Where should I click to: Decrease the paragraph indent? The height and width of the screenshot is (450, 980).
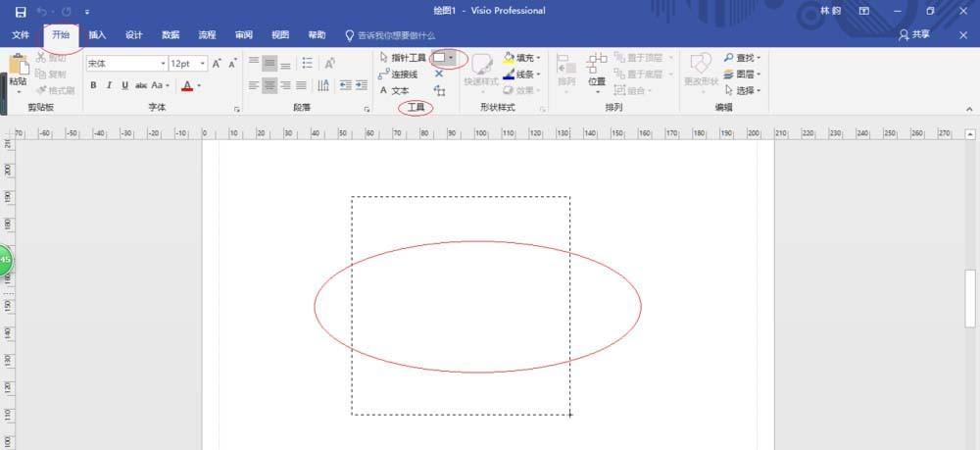[345, 85]
